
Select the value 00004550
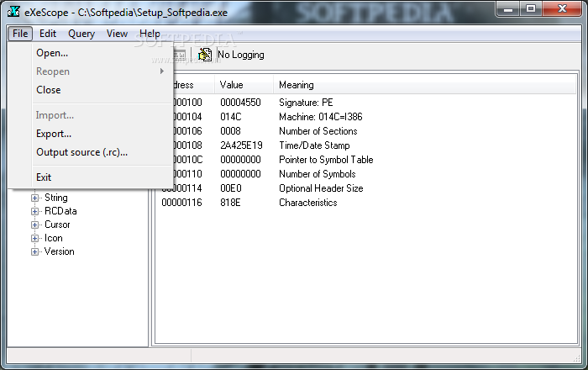point(240,103)
